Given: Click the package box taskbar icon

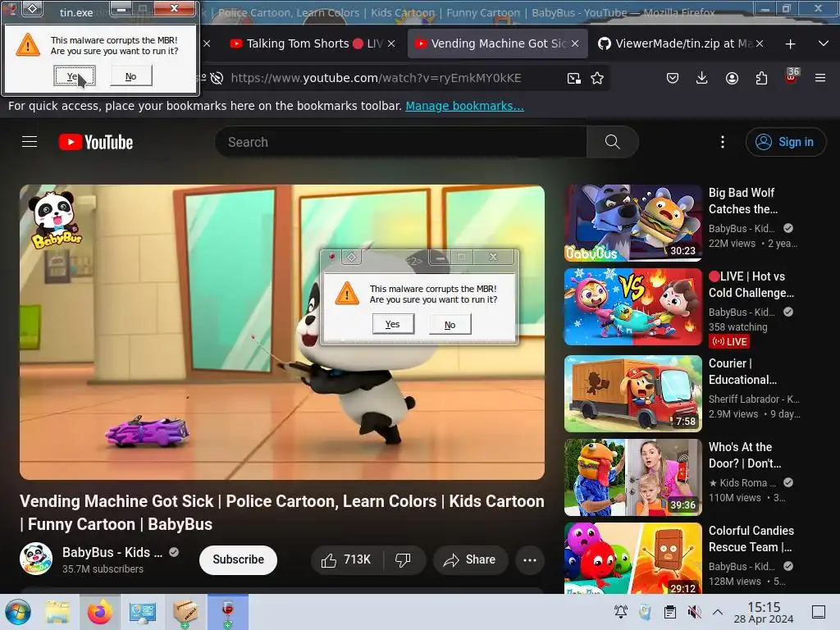Looking at the screenshot, I should click(x=185, y=612).
